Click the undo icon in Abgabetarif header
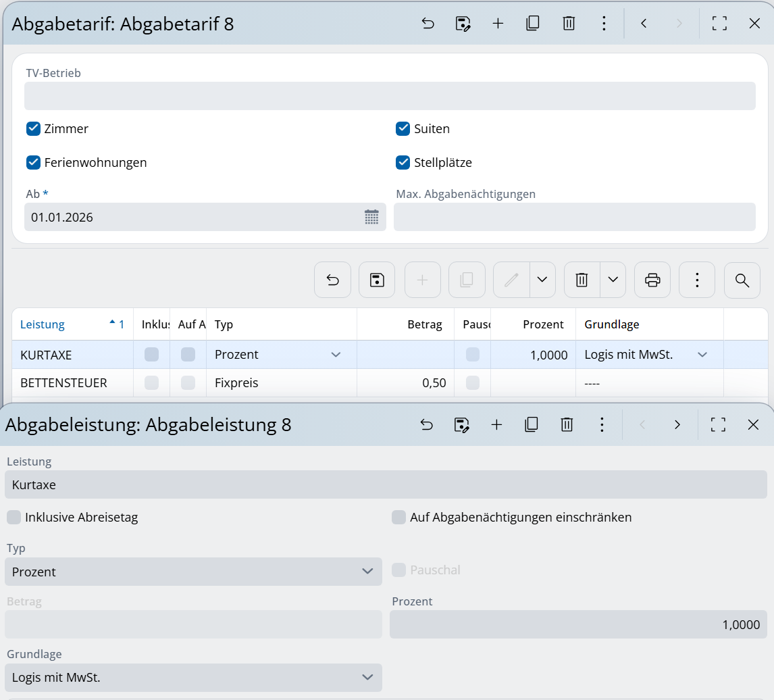774x700 pixels. (x=428, y=24)
